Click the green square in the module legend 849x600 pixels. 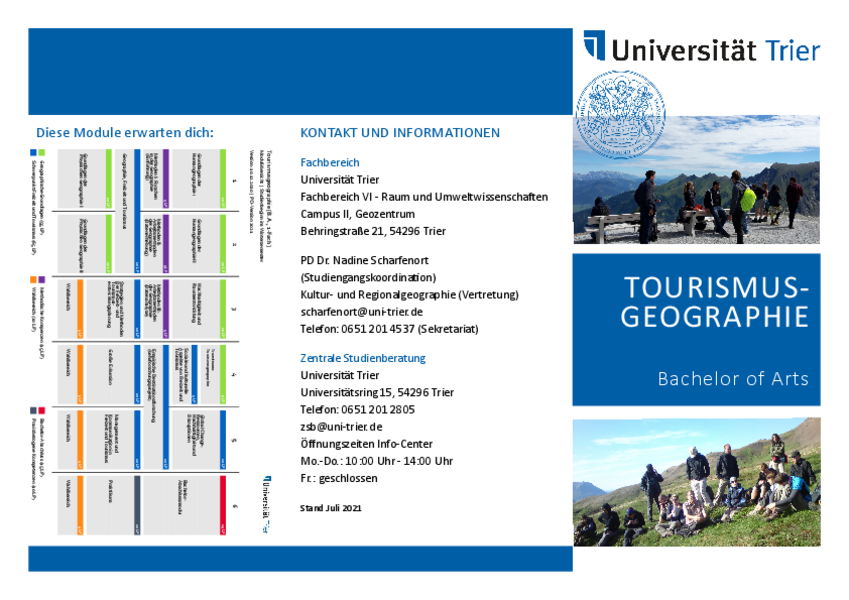[x=42, y=153]
